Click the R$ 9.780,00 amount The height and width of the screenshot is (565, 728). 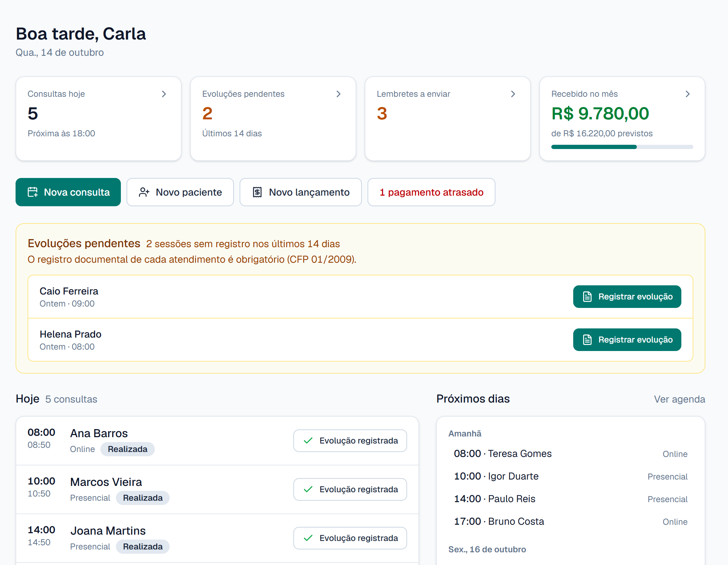pos(600,113)
